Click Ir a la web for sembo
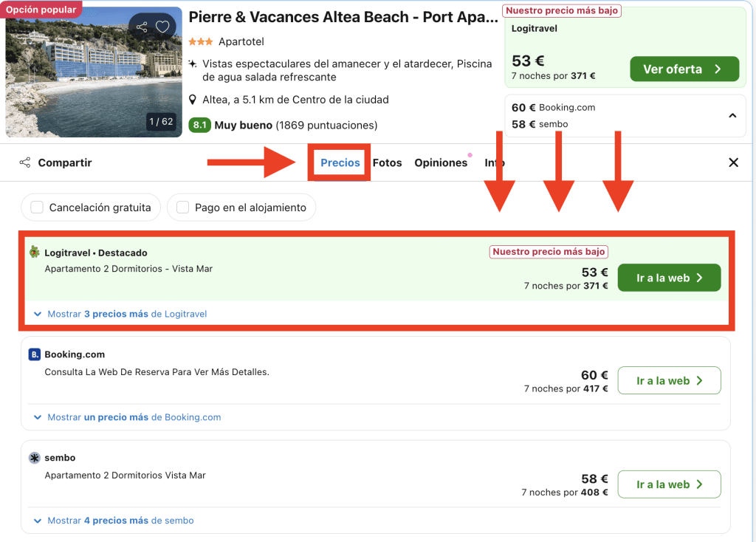 tap(669, 484)
